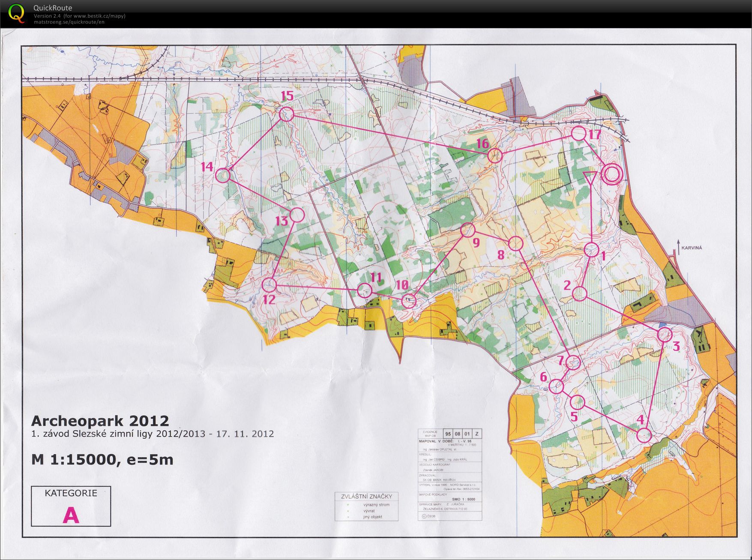
Task: Click the QuickRoute title text
Action: [x=53, y=8]
